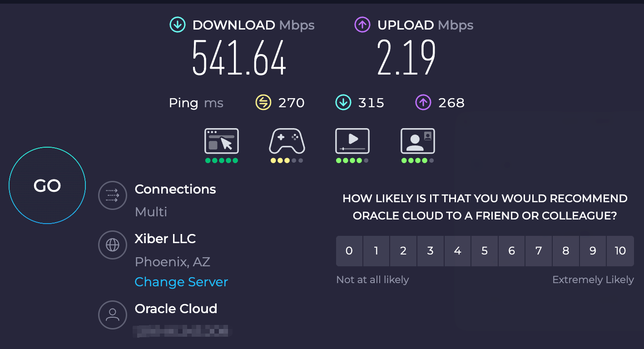
Task: Click the Oracle Cloud user icon
Action: [112, 314]
